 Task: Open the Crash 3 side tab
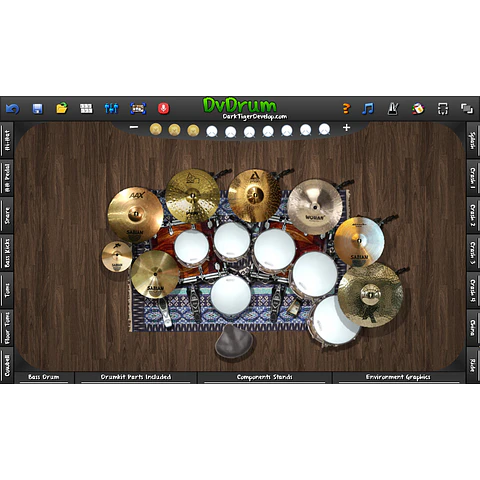(x=473, y=253)
